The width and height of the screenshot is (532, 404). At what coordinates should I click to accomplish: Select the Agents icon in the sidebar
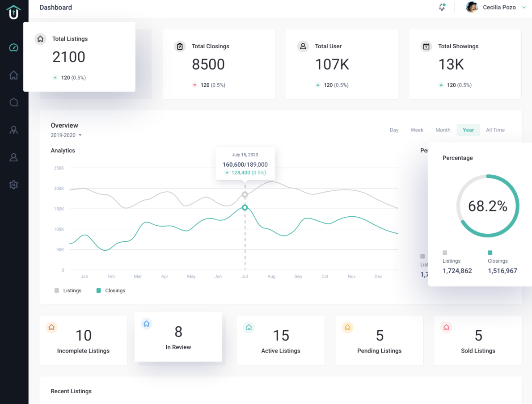13,130
